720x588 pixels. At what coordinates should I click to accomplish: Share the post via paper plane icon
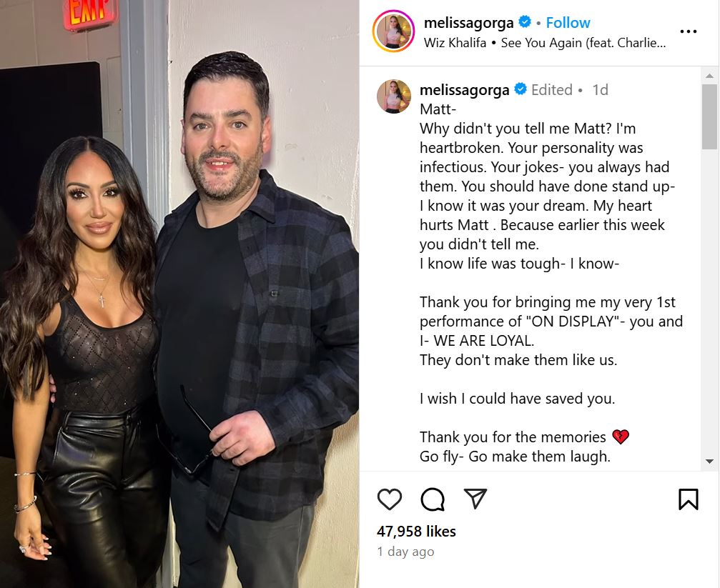point(475,499)
